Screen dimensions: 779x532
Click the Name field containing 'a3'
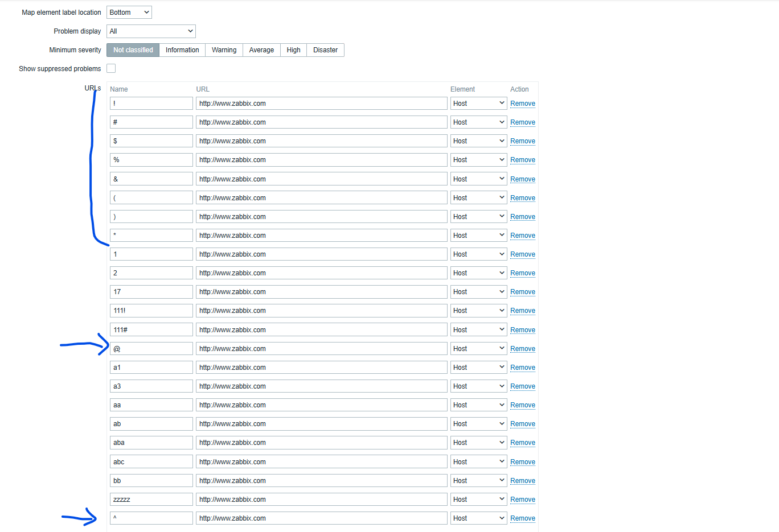[151, 386]
